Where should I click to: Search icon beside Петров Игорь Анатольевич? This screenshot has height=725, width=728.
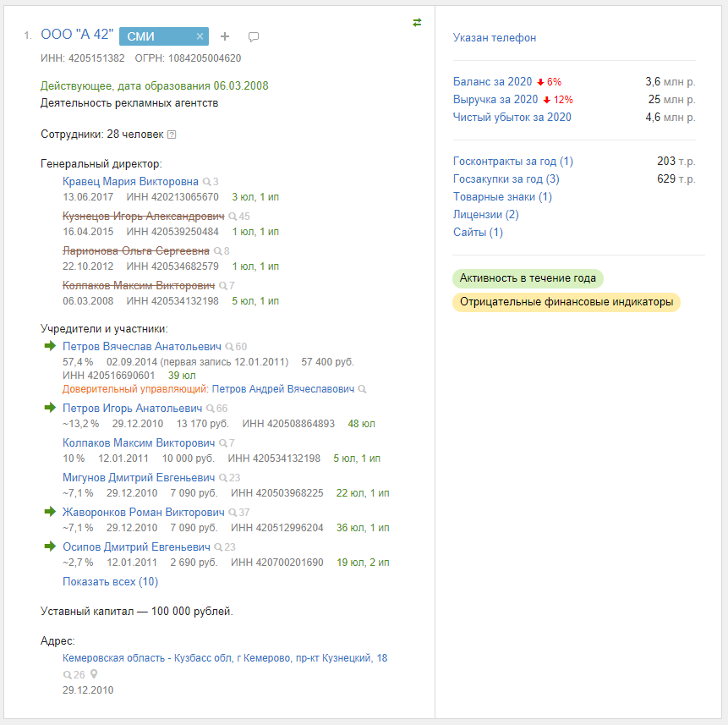(211, 409)
